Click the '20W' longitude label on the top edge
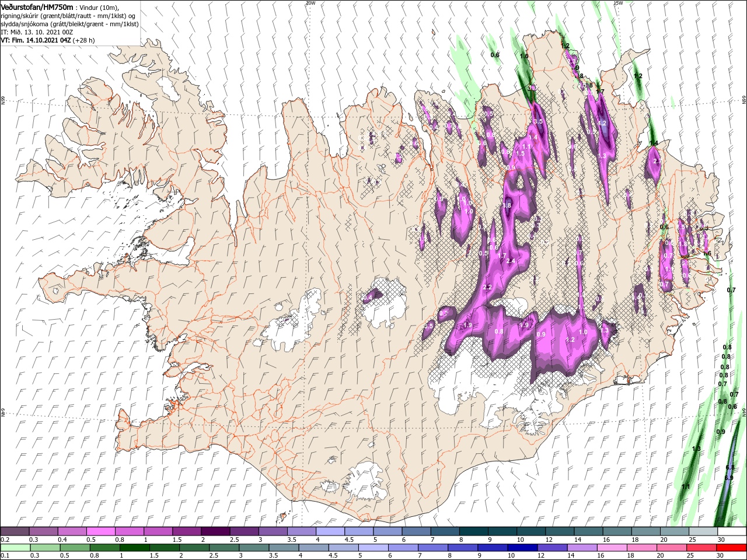The width and height of the screenshot is (747, 560). click(310, 2)
